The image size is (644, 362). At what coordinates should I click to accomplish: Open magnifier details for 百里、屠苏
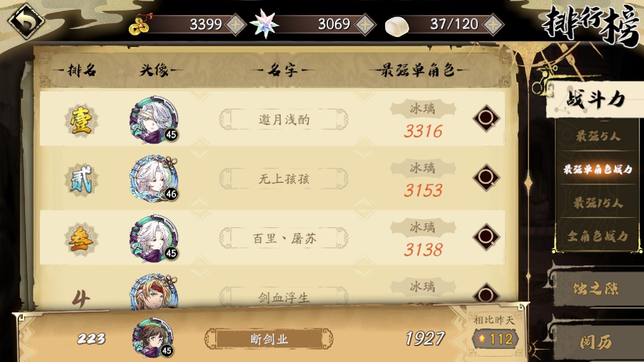pos(486,237)
